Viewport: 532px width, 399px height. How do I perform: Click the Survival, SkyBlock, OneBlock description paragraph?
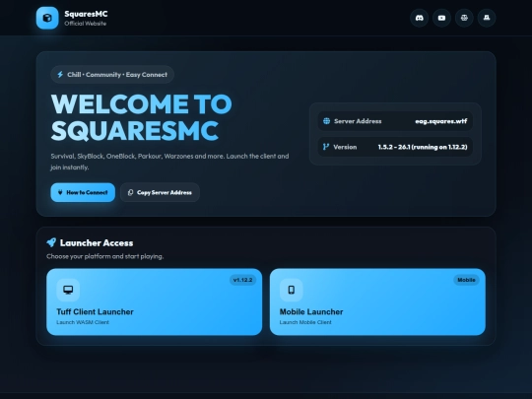click(x=169, y=162)
